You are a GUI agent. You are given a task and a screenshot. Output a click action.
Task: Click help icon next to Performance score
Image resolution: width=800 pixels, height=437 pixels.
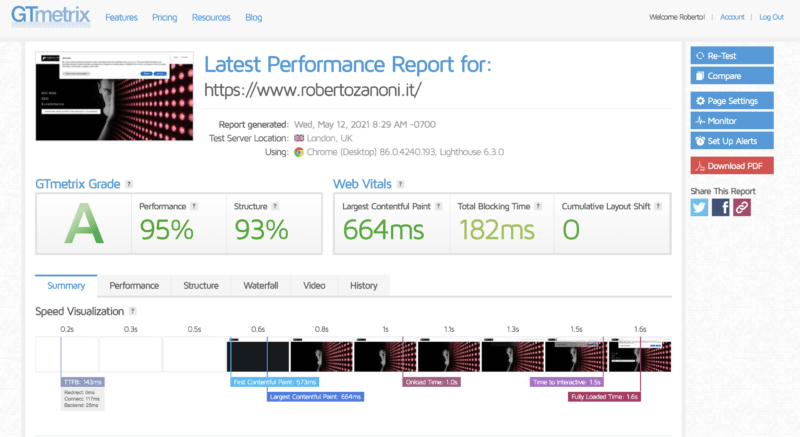[194, 206]
